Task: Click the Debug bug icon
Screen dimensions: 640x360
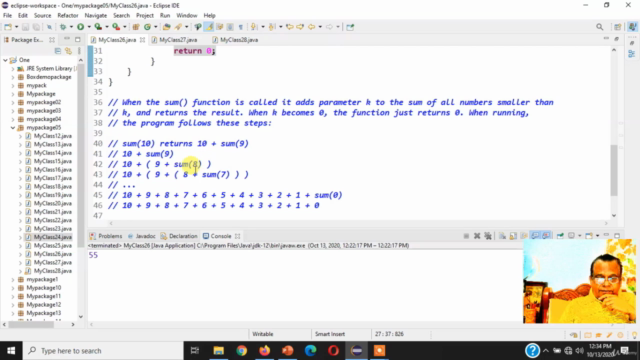Action: click(63, 27)
